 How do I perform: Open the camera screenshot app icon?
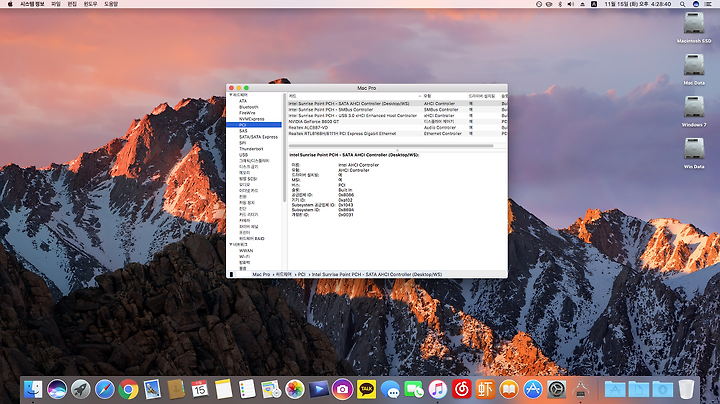click(343, 389)
